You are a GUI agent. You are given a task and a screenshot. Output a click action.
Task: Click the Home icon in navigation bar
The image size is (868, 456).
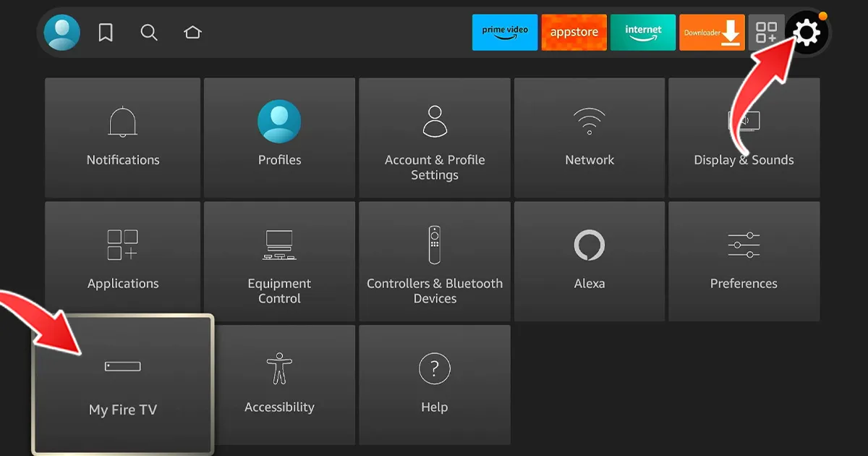click(x=192, y=32)
